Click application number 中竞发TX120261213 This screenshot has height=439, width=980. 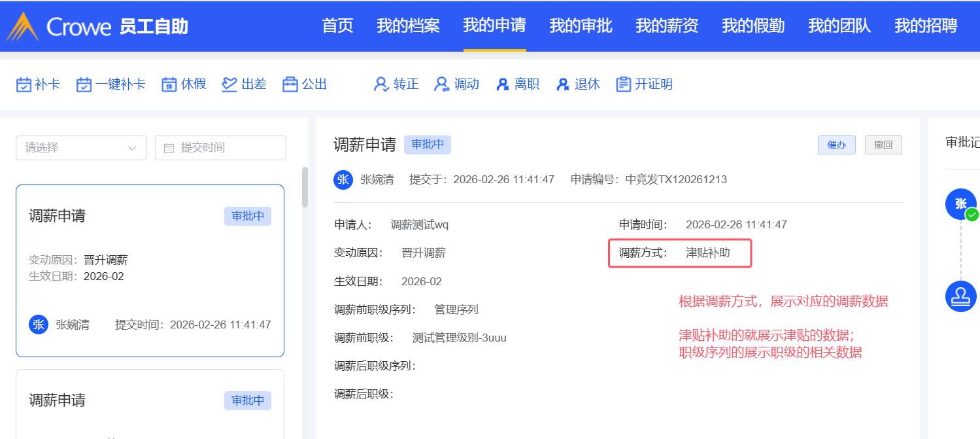click(x=677, y=179)
